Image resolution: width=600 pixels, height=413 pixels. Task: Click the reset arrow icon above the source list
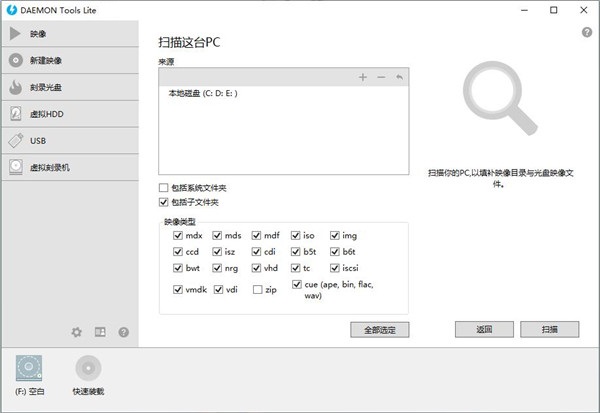tap(399, 77)
